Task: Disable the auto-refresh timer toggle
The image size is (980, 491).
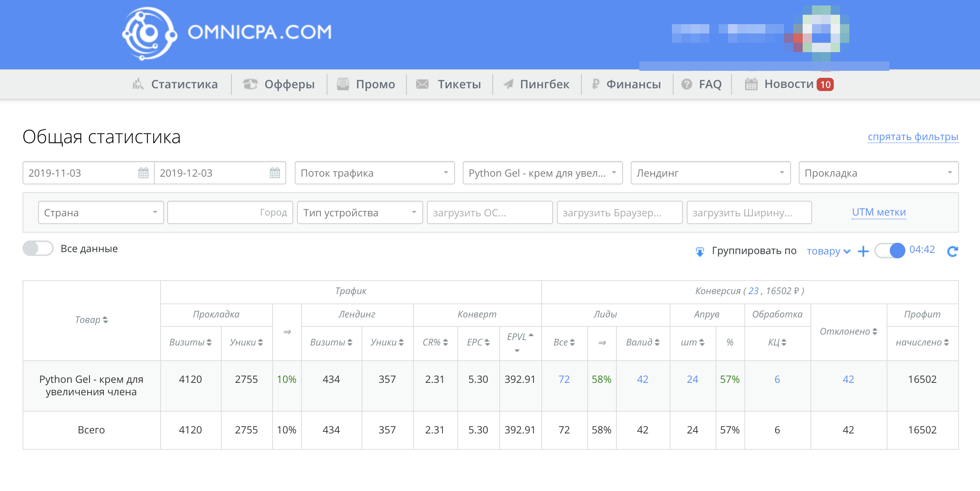Action: [x=890, y=251]
